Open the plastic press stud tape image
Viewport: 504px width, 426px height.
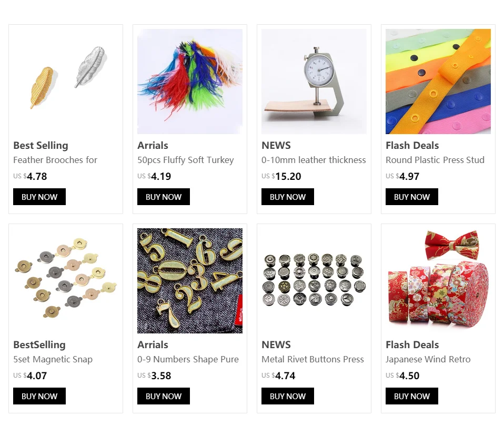coord(438,82)
